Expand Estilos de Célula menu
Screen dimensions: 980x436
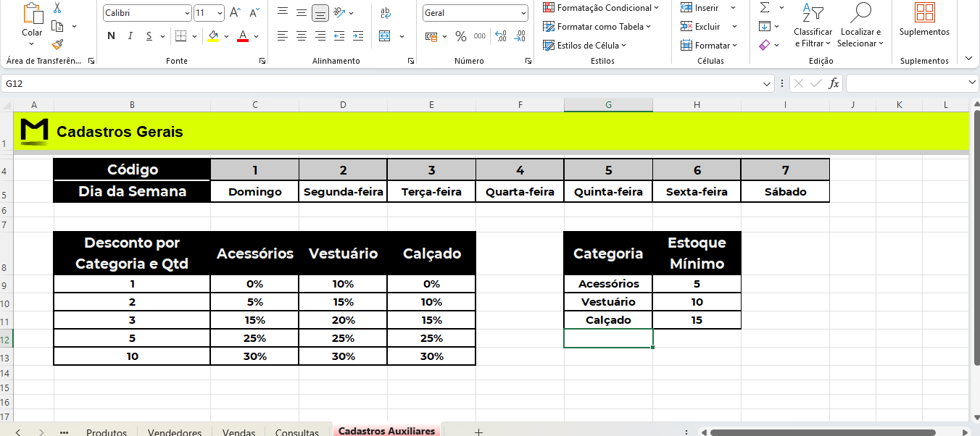click(x=584, y=45)
